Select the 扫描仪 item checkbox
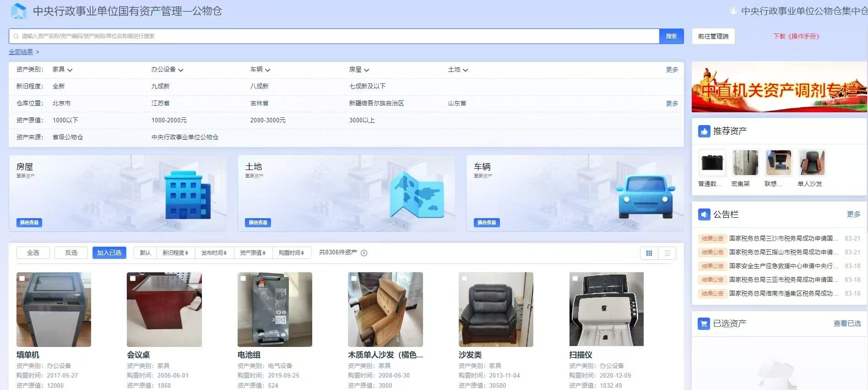This screenshot has width=868, height=390. 575,278
